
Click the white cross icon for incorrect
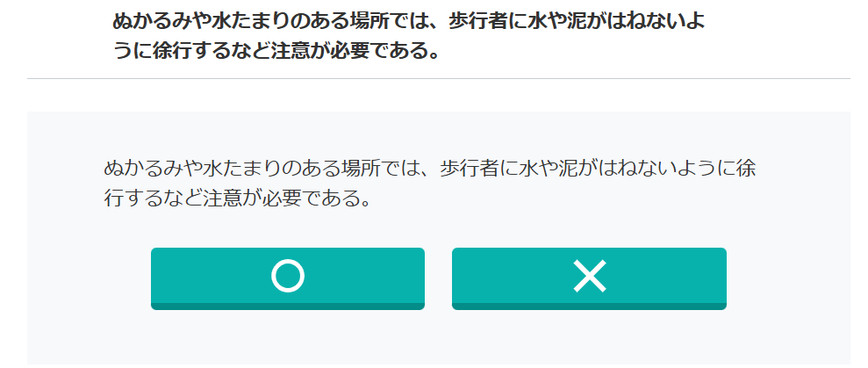coord(590,276)
